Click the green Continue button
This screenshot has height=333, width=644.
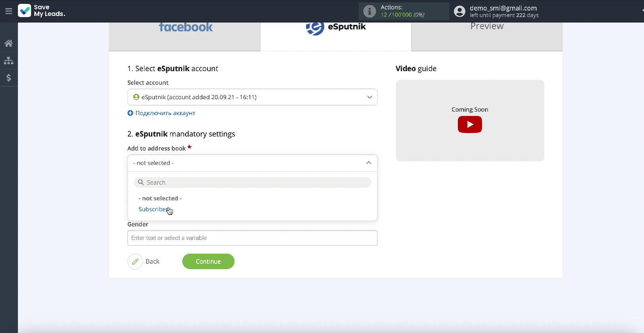click(208, 261)
